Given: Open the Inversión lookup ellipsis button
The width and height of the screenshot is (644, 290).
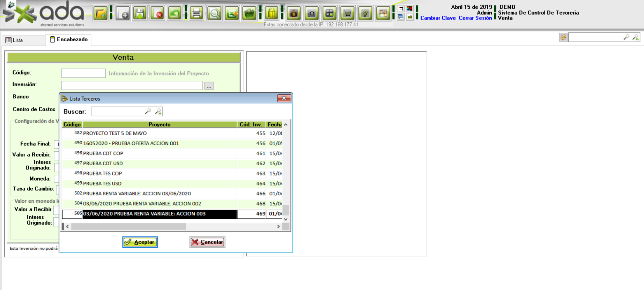Looking at the screenshot, I should (x=209, y=86).
